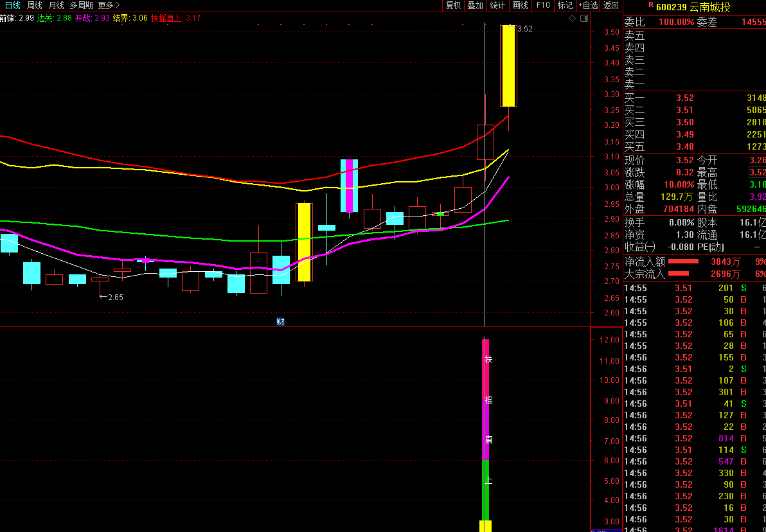Click the red 净流入额 net inflow bar

[x=683, y=262]
